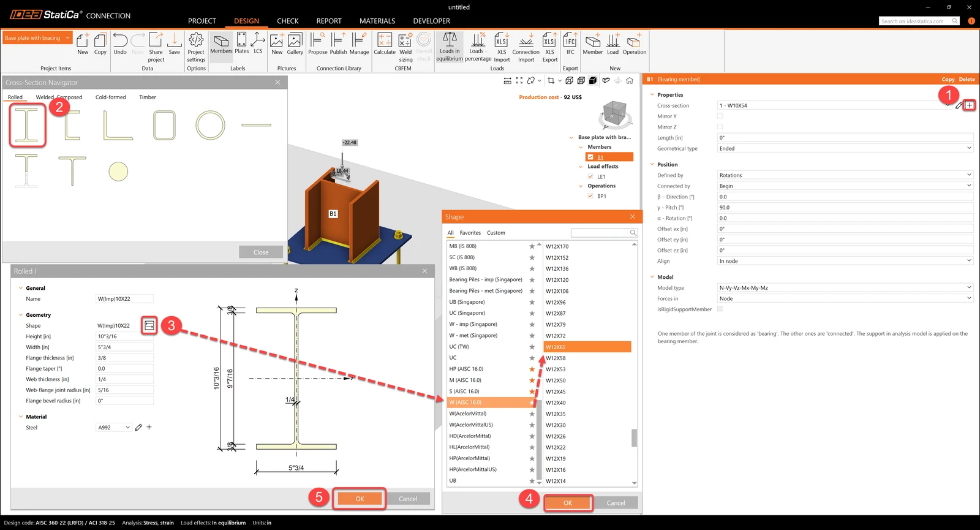Toggle Plates labels in ribbon

(x=242, y=44)
